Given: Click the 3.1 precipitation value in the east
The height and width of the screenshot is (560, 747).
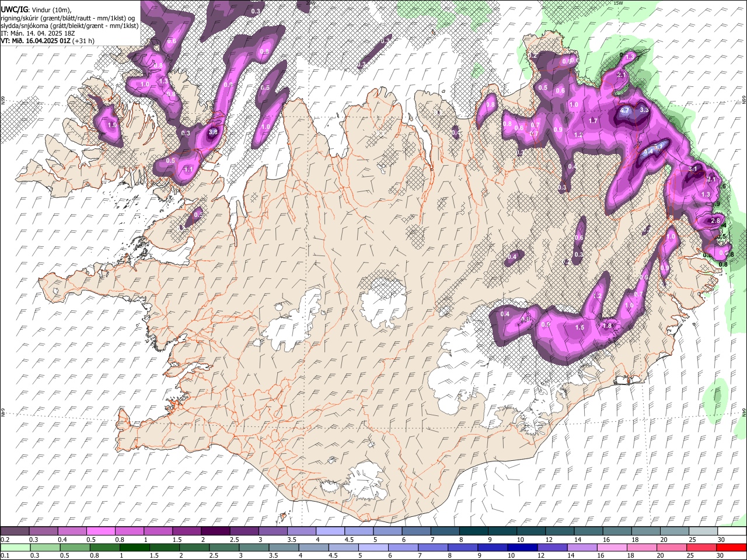Looking at the screenshot, I should (x=693, y=169).
